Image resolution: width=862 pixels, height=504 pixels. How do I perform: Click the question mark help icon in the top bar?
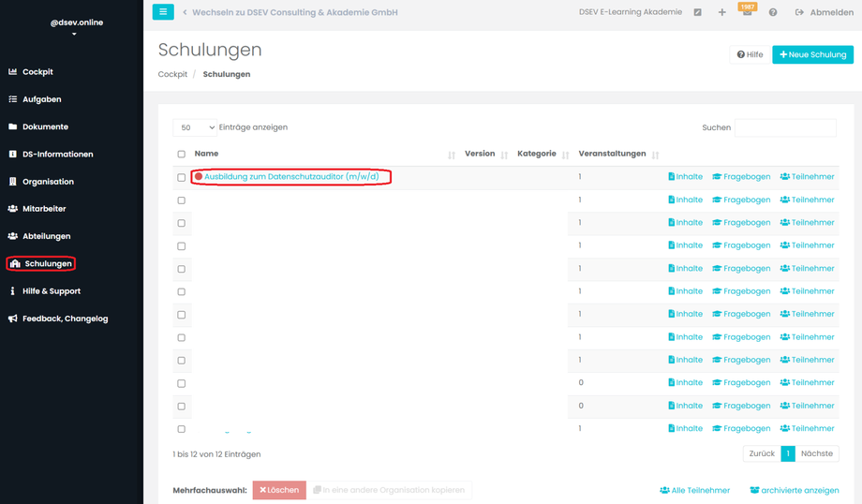click(773, 12)
